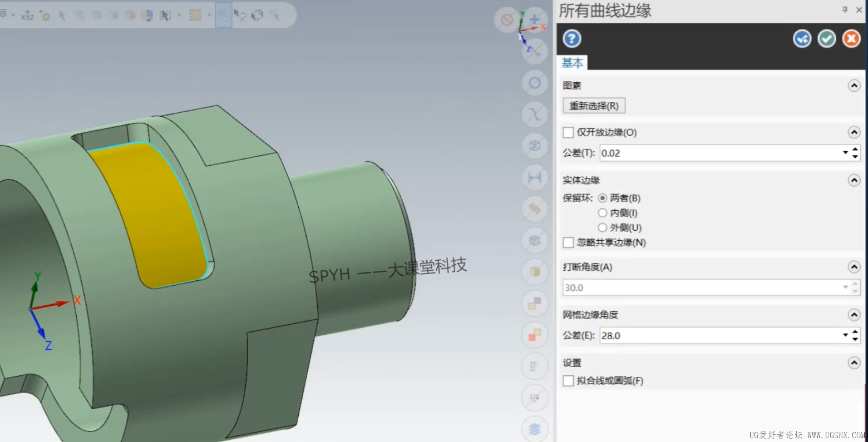Collapse the 实体边缘 section

(x=854, y=180)
